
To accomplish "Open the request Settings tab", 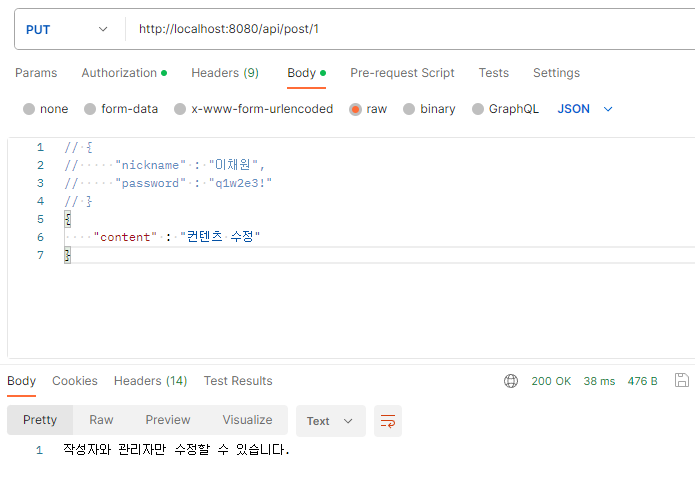I will (556, 73).
